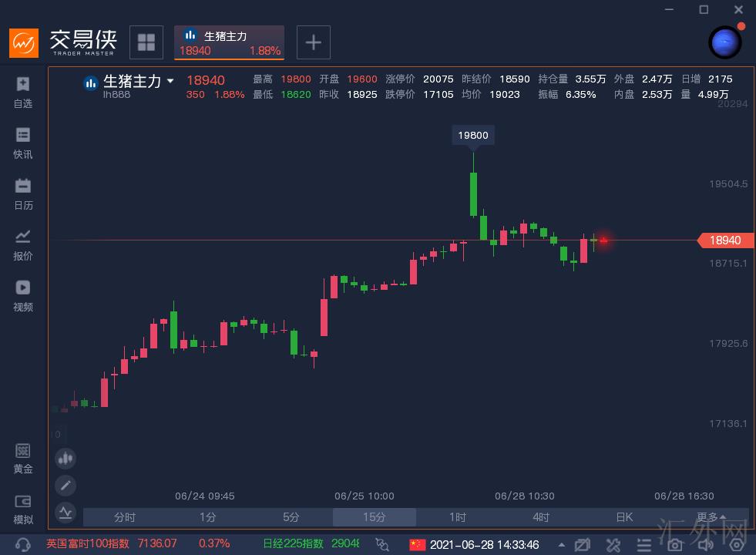Add a new tab with plus button
The height and width of the screenshot is (555, 756).
[313, 42]
